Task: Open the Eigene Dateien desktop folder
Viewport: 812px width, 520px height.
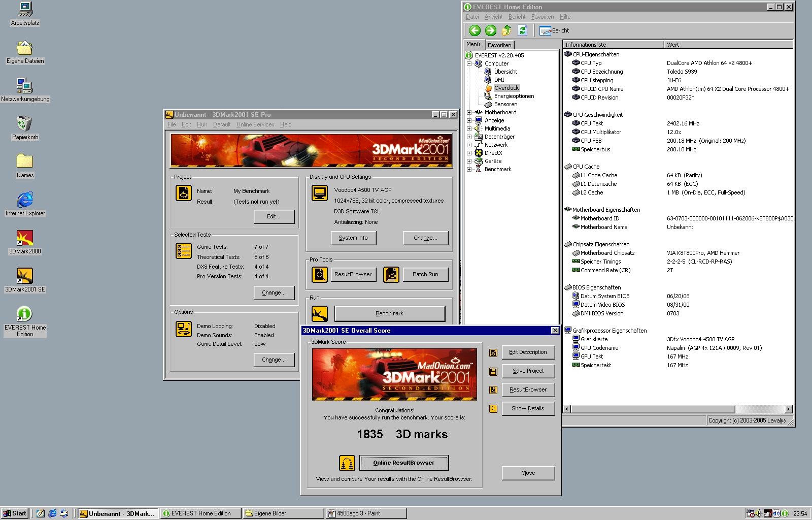Action: pos(25,52)
